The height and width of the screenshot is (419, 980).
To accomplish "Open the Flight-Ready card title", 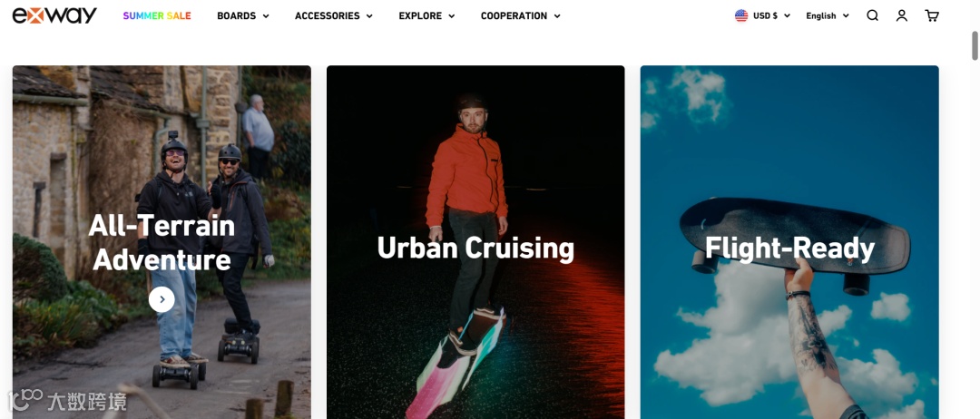I will 790,248.
